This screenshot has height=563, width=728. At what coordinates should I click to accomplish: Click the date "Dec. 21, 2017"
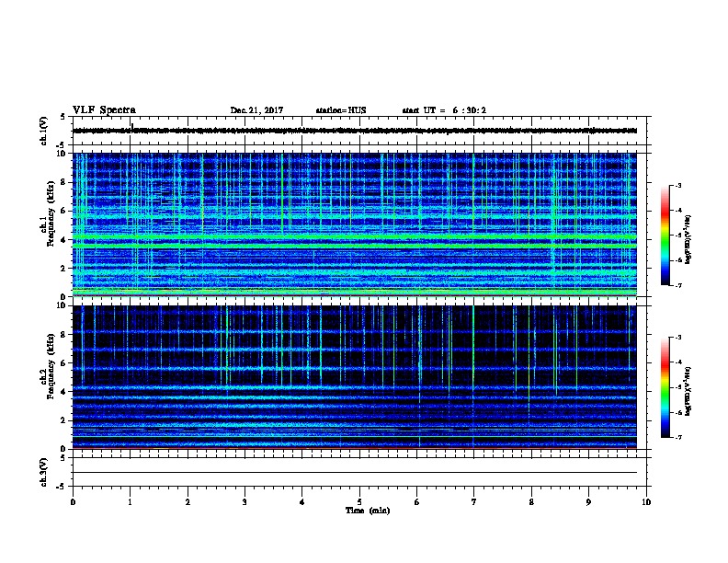(x=256, y=110)
